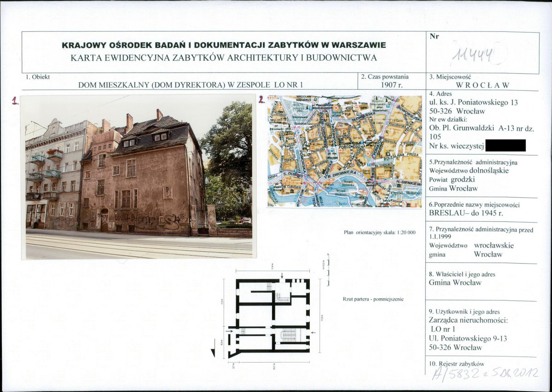Click 'Nr ks. wieczystej' label

click(x=456, y=146)
